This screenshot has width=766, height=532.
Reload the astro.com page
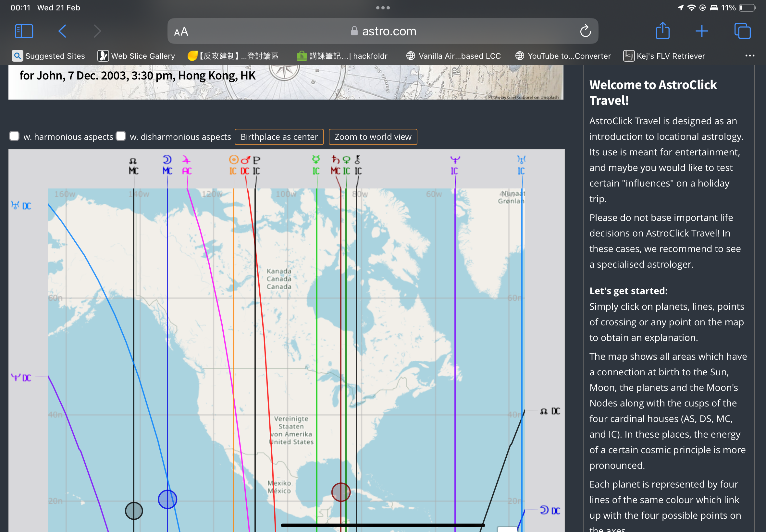coord(585,31)
